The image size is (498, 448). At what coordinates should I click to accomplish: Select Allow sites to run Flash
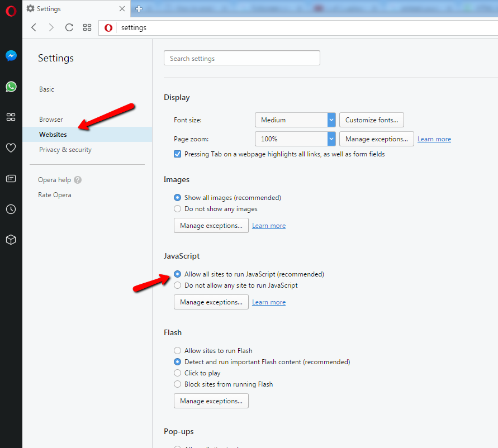coord(178,351)
